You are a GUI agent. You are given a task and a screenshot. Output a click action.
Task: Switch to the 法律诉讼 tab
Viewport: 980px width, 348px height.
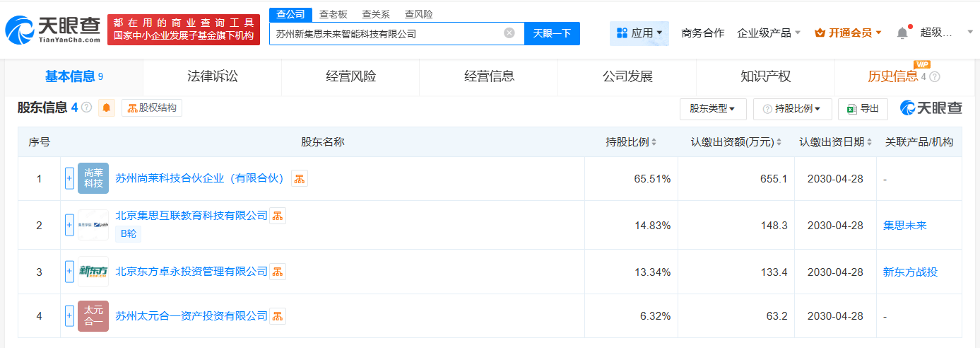(x=212, y=76)
